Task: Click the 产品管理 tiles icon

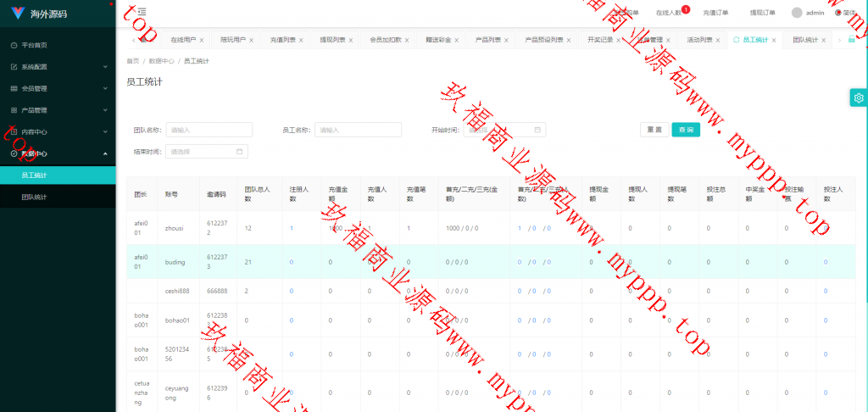Action: pyautogui.click(x=14, y=110)
